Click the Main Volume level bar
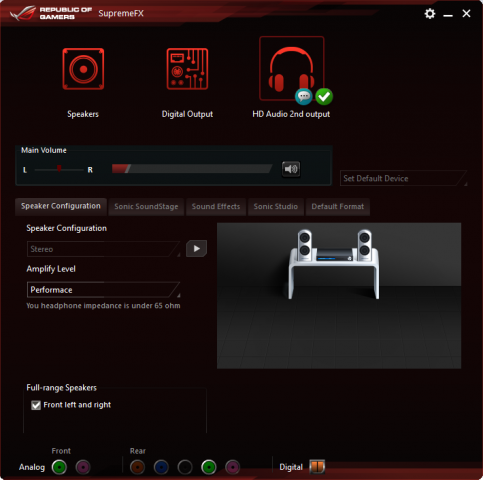Screen dimensions: 483x480 pyautogui.click(x=192, y=169)
